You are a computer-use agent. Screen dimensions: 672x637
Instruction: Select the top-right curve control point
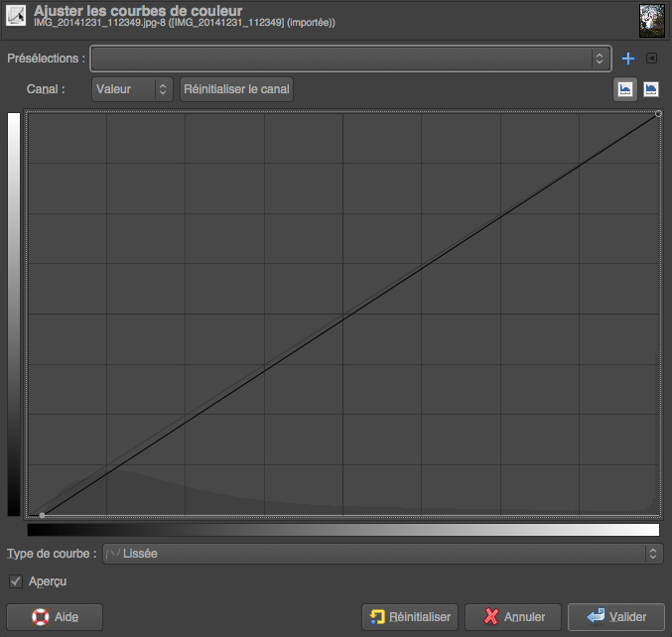[x=658, y=114]
